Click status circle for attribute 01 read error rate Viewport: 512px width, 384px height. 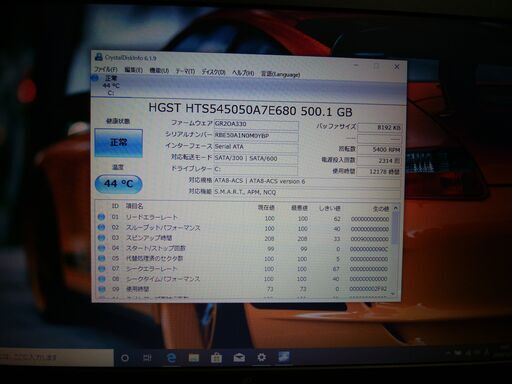click(x=101, y=217)
